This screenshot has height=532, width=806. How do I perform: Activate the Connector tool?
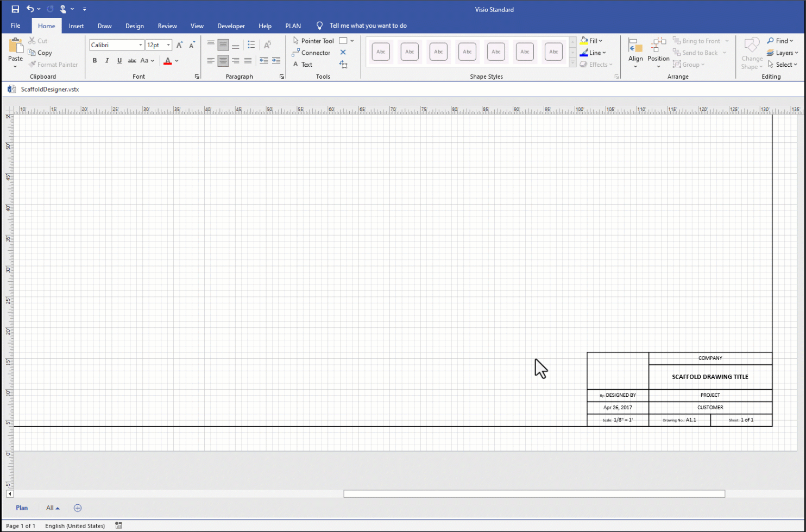pyautogui.click(x=311, y=53)
